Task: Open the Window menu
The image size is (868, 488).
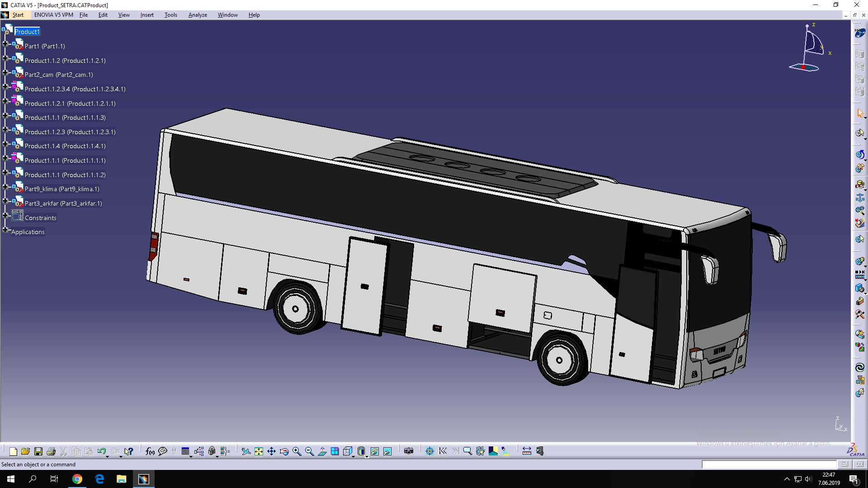Action: click(227, 15)
